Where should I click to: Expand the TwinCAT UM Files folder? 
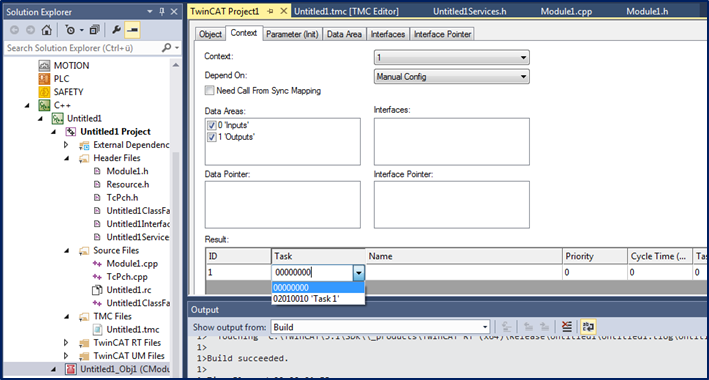[x=66, y=356]
